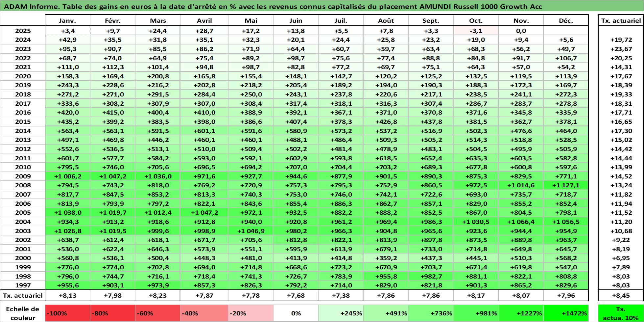Click the +13,24 actuarial rate for 2008
Viewport: 644px width, 322px height.
(x=621, y=185)
